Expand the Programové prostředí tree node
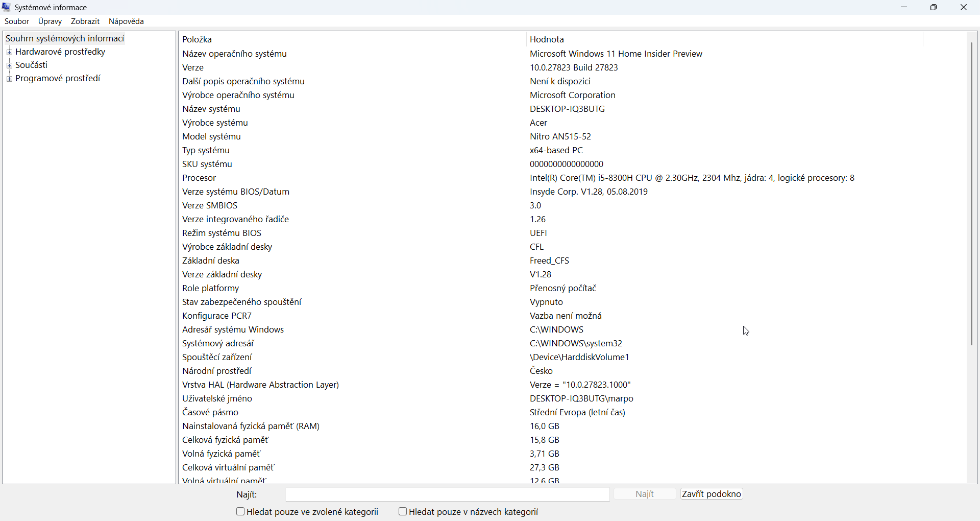The image size is (980, 521). click(x=9, y=79)
